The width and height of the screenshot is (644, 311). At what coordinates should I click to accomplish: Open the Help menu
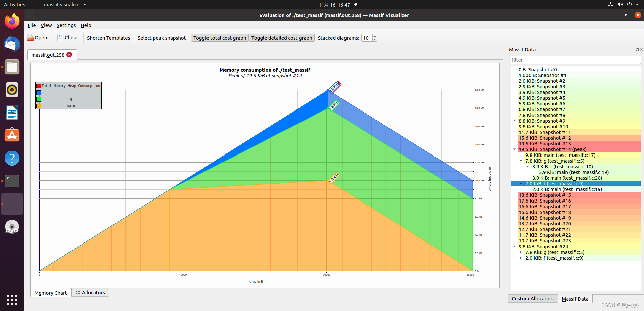(x=86, y=25)
